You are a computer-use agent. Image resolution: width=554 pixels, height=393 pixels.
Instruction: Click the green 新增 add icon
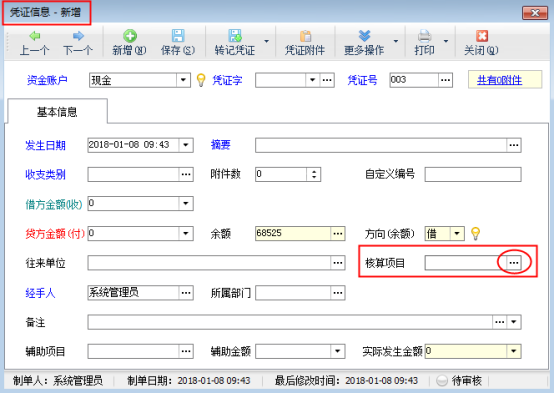point(130,36)
